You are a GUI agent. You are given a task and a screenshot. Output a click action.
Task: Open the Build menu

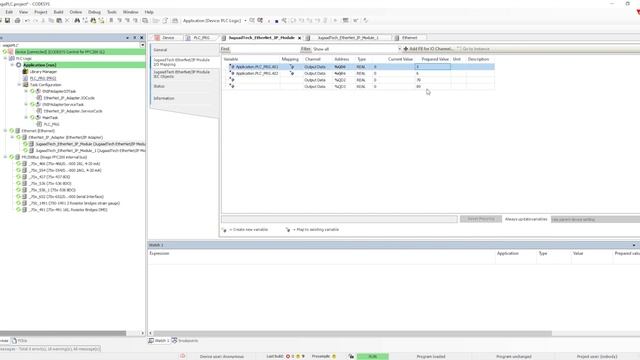point(58,12)
